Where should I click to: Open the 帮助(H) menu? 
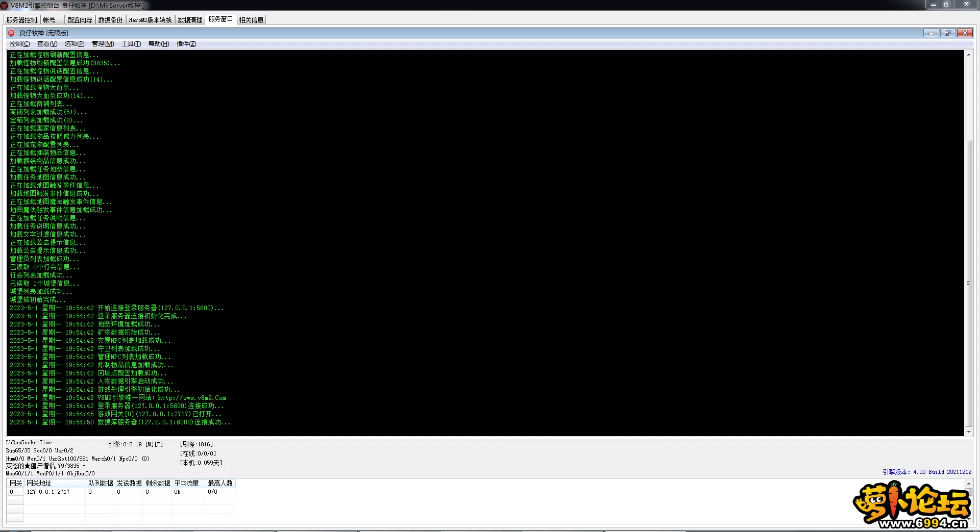coord(159,44)
